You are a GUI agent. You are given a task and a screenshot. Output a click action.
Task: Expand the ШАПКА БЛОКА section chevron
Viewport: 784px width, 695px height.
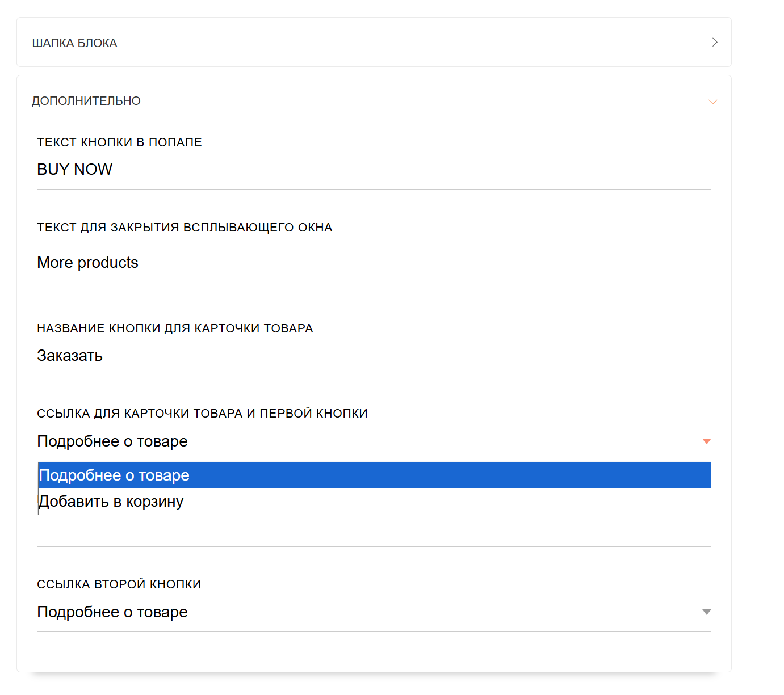tap(715, 43)
